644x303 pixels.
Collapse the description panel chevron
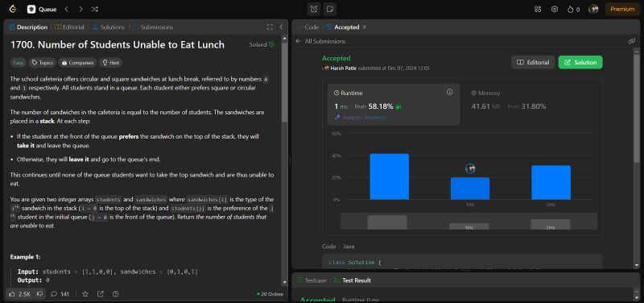(281, 27)
